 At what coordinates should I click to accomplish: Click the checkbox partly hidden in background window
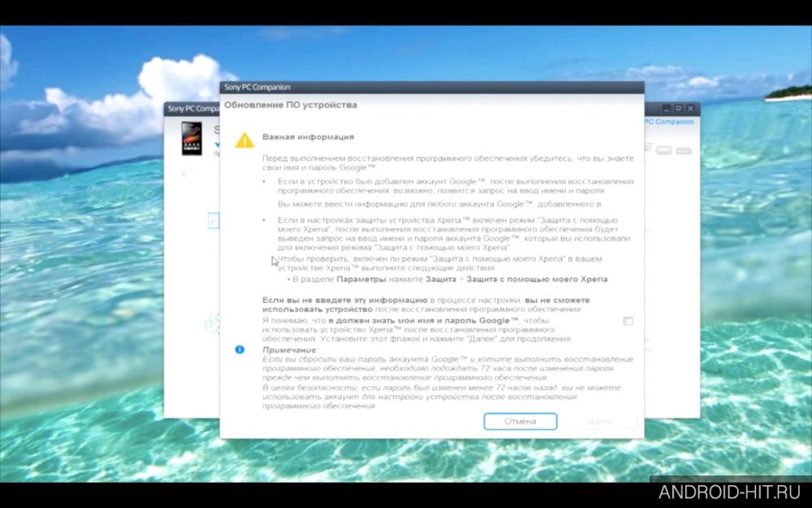pos(214,221)
